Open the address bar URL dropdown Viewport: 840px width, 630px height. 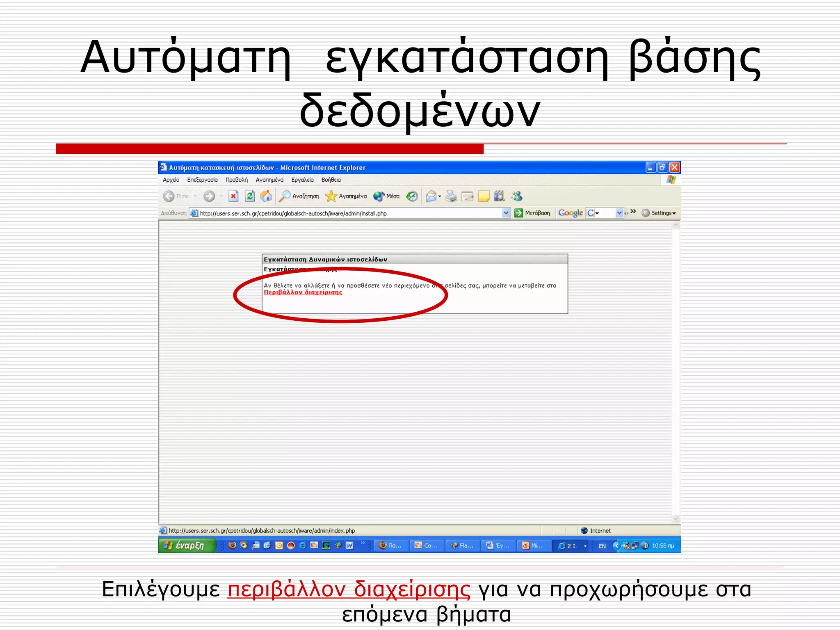(x=506, y=213)
